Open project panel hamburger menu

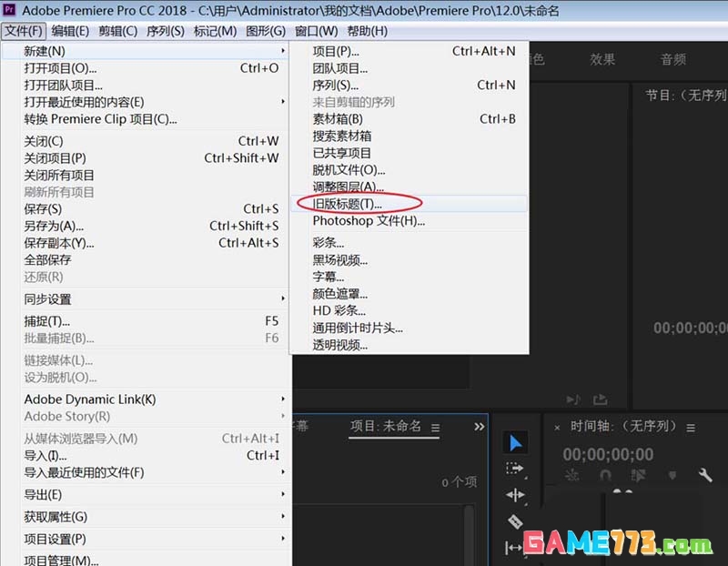[x=435, y=428]
